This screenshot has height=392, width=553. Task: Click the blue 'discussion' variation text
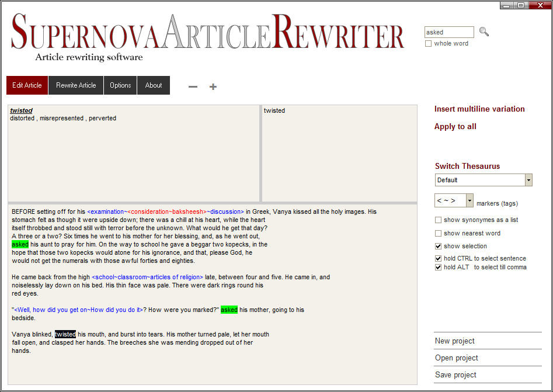pyautogui.click(x=225, y=211)
